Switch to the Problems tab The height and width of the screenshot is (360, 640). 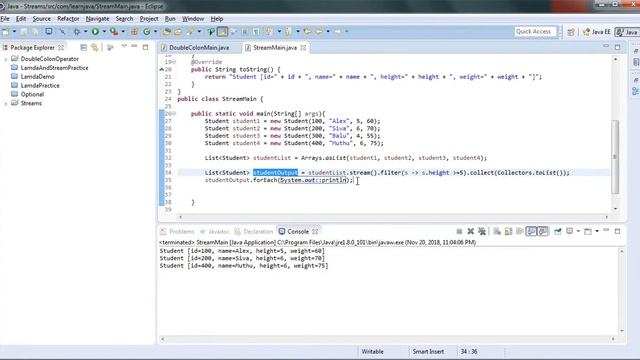tap(177, 231)
